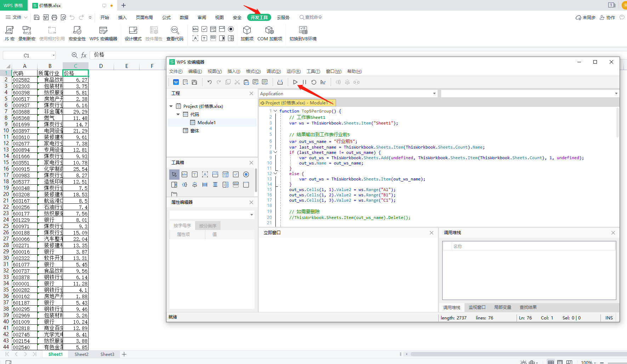
Task: Pick the text box (T) control in toolbox
Action: tap(195, 174)
